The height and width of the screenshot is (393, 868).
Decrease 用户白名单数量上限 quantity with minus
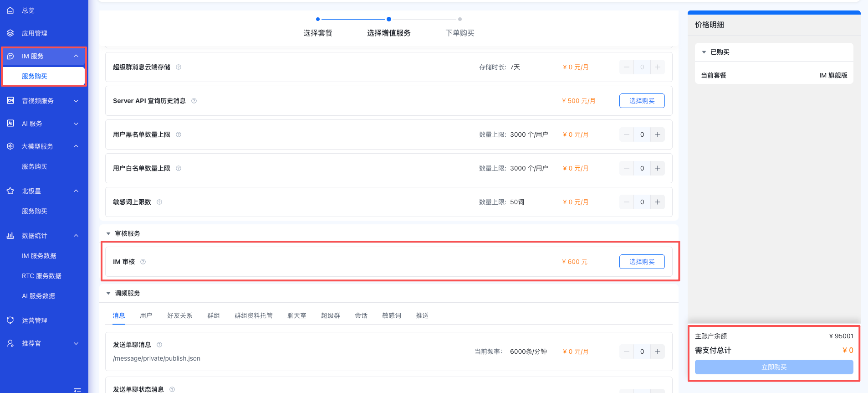(x=627, y=168)
